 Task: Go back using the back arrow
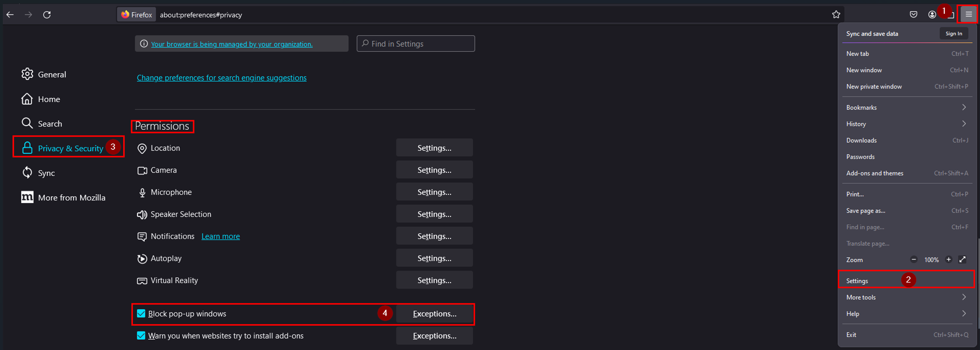tap(10, 14)
